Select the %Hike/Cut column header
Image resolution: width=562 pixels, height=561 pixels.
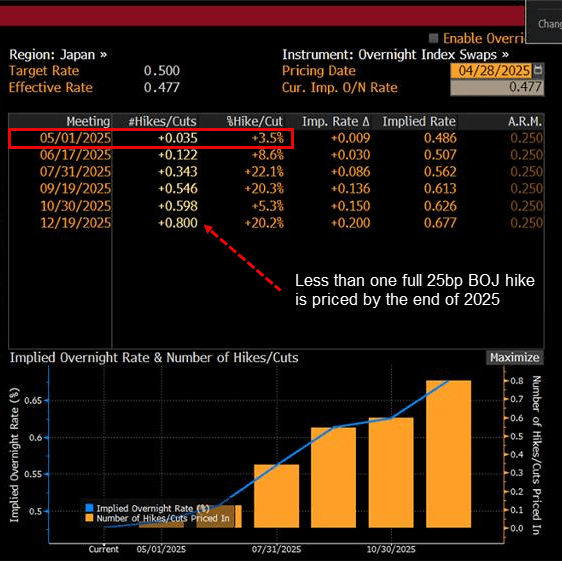click(x=254, y=122)
